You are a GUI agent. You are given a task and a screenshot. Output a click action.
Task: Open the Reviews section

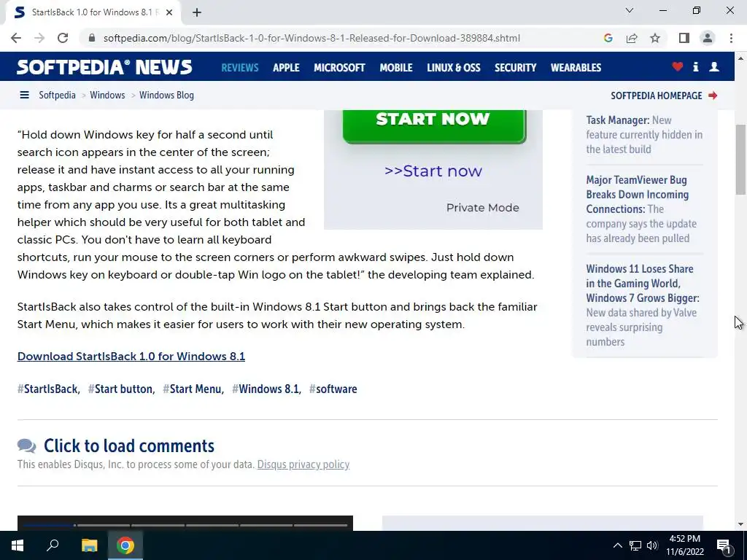point(239,68)
